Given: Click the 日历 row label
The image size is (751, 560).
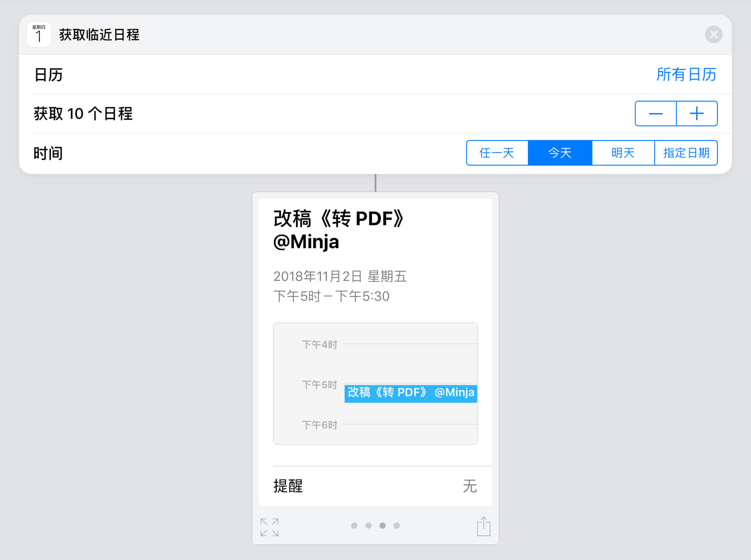Looking at the screenshot, I should 49,75.
